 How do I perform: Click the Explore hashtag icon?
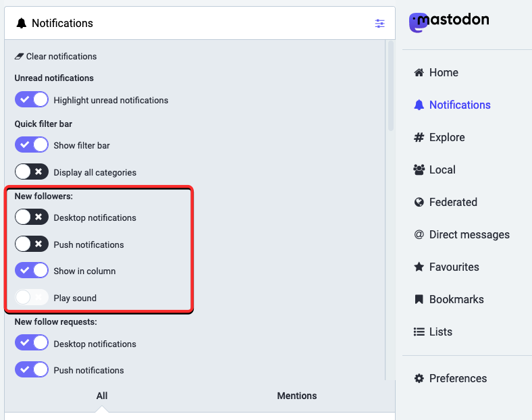(419, 138)
